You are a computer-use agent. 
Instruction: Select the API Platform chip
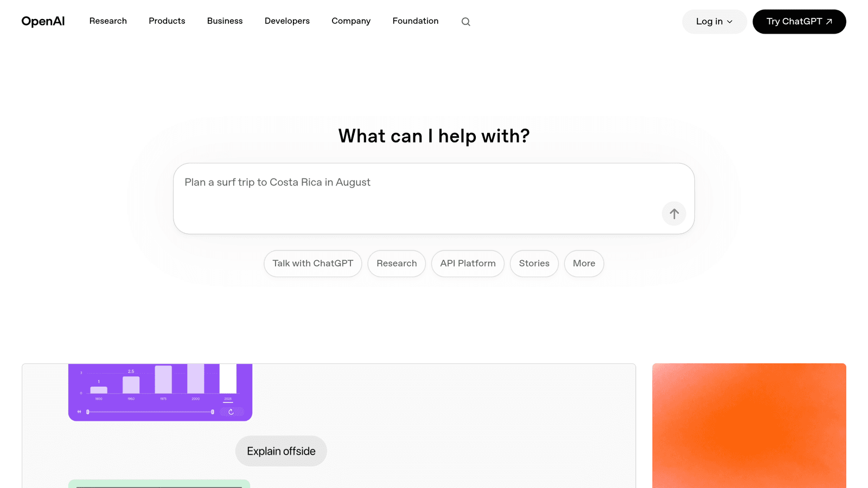point(468,264)
